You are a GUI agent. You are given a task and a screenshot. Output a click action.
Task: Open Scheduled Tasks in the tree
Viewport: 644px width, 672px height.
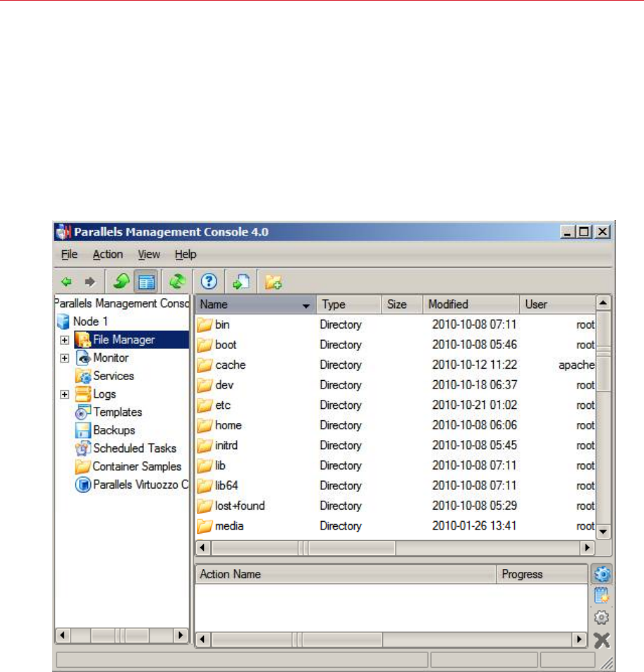[135, 448]
